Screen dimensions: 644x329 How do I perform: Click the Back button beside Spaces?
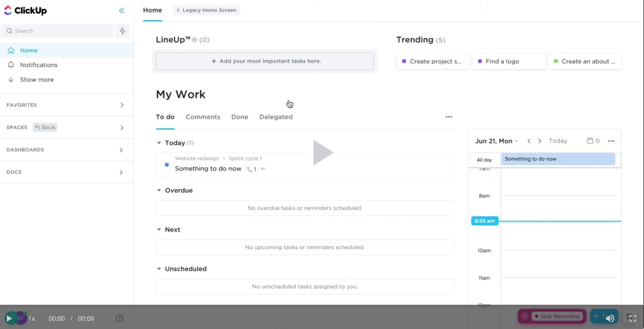(45, 127)
